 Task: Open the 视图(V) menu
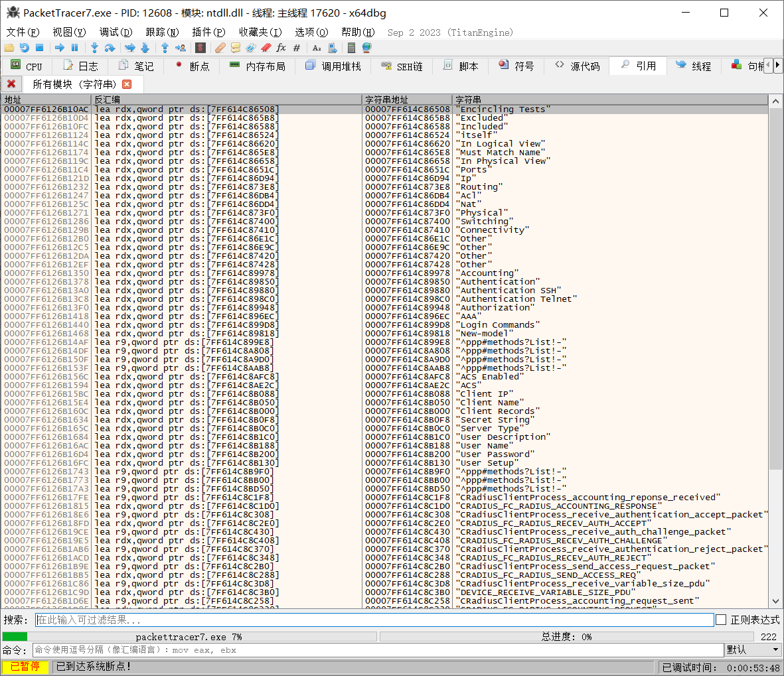tap(69, 33)
